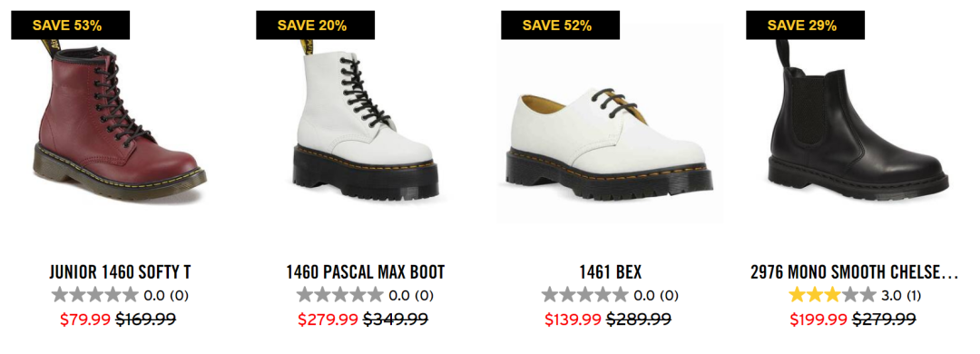Viewport: 980px width, 354px height.
Task: Click the grey stars under 1461 Bex
Action: 585,295
